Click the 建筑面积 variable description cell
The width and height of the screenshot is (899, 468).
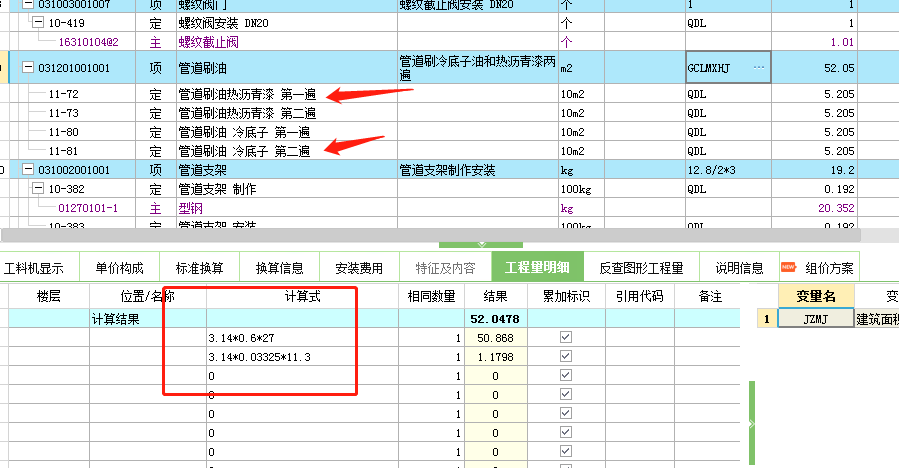pyautogui.click(x=877, y=319)
